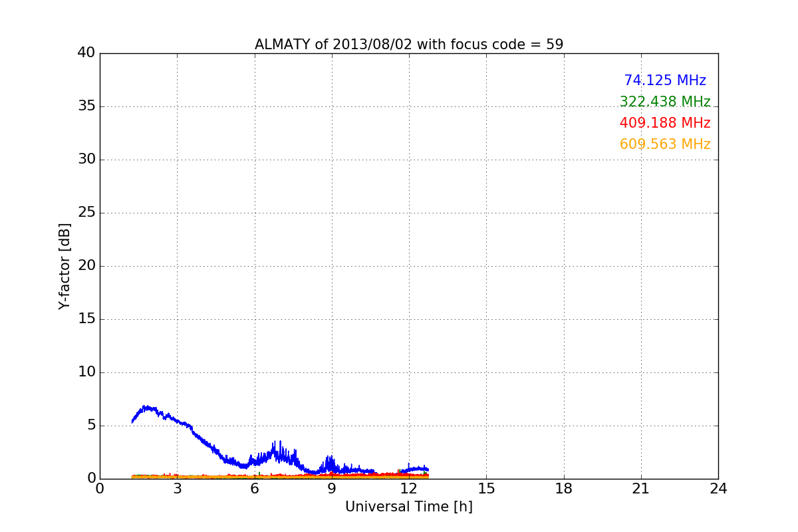The width and height of the screenshot is (798, 532).
Task: Select the 409.188 MHz legend label
Action: coord(665,123)
